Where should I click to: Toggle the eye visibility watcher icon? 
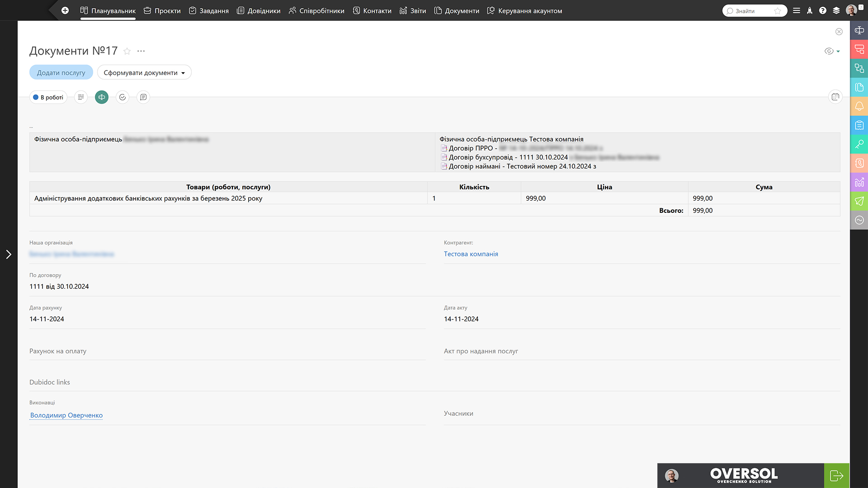(x=829, y=51)
